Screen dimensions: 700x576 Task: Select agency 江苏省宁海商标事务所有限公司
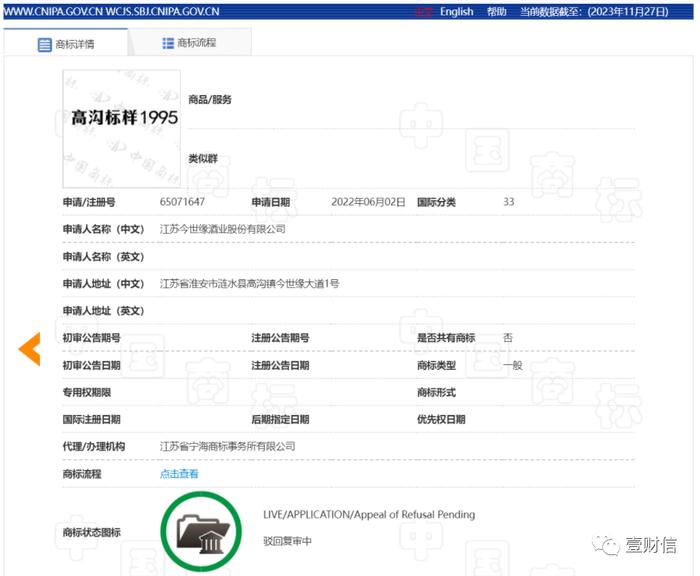227,446
